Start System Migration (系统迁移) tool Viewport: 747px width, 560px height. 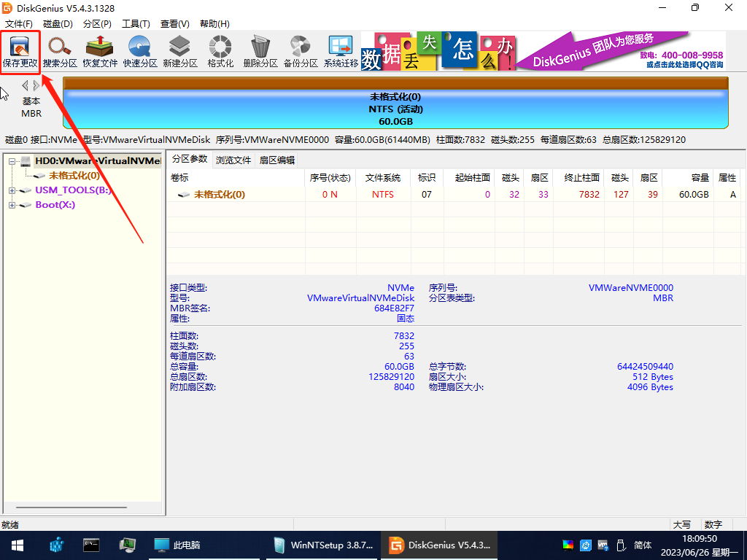coord(341,52)
